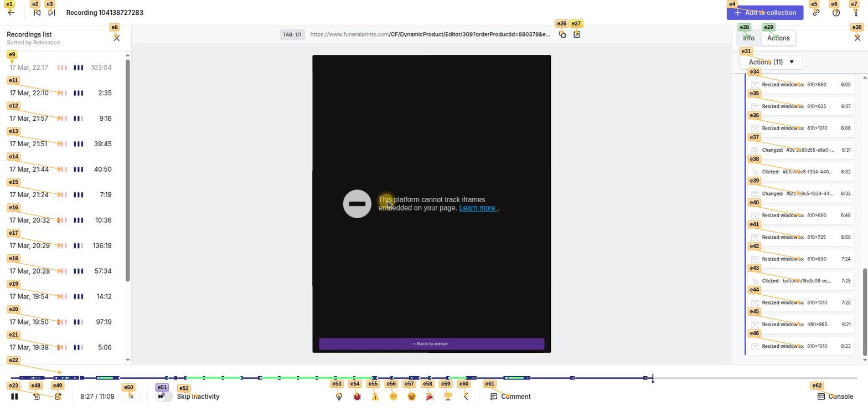Image resolution: width=868 pixels, height=411 pixels.
Task: Jump to Resized window 810×1010 at 8:23
Action: tap(800, 346)
